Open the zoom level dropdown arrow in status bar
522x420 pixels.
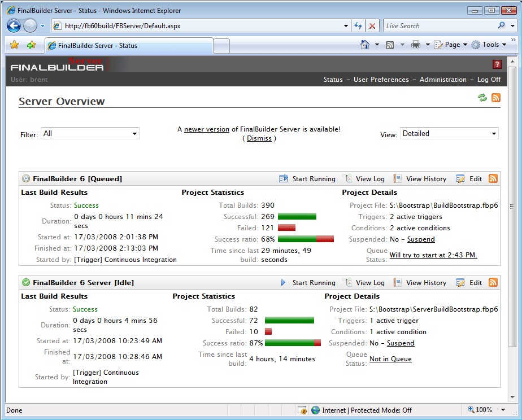coord(503,410)
